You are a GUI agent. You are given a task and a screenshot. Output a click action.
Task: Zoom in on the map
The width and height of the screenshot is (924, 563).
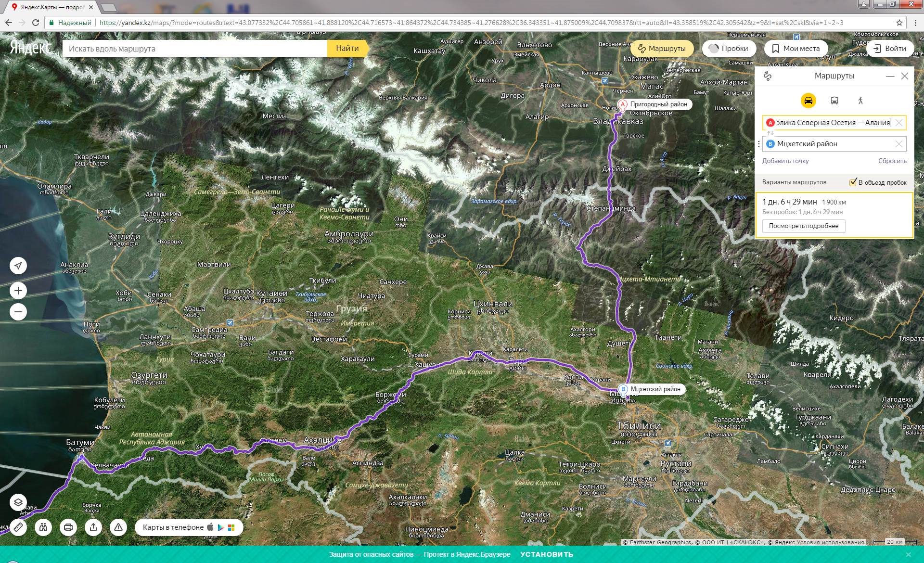(18, 291)
